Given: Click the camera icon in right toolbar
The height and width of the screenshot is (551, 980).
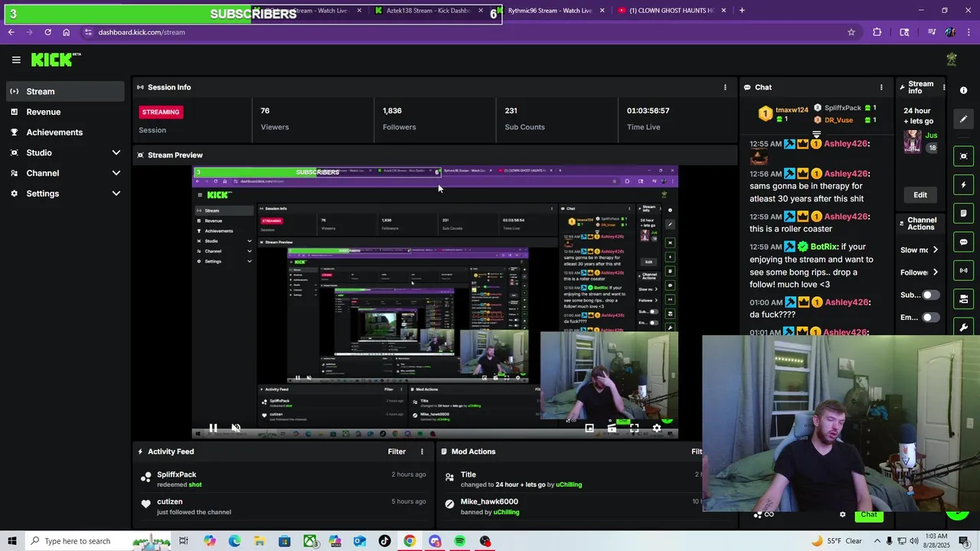Looking at the screenshot, I should (x=963, y=298).
